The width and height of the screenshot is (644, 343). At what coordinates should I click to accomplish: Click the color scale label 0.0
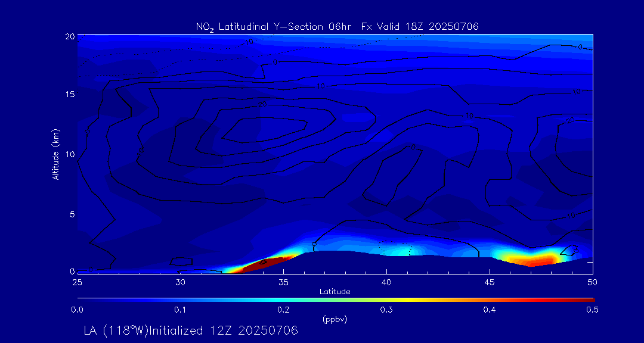click(77, 310)
